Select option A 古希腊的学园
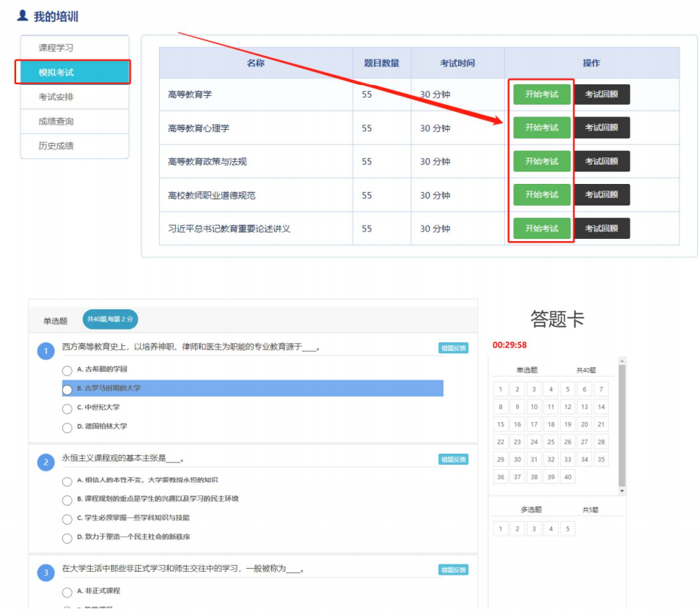 (67, 370)
